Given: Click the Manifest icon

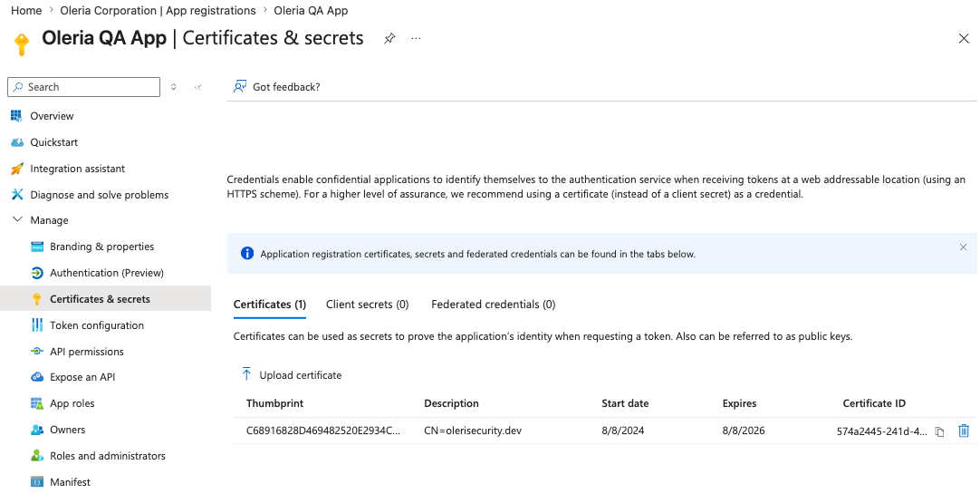Looking at the screenshot, I should (37, 482).
